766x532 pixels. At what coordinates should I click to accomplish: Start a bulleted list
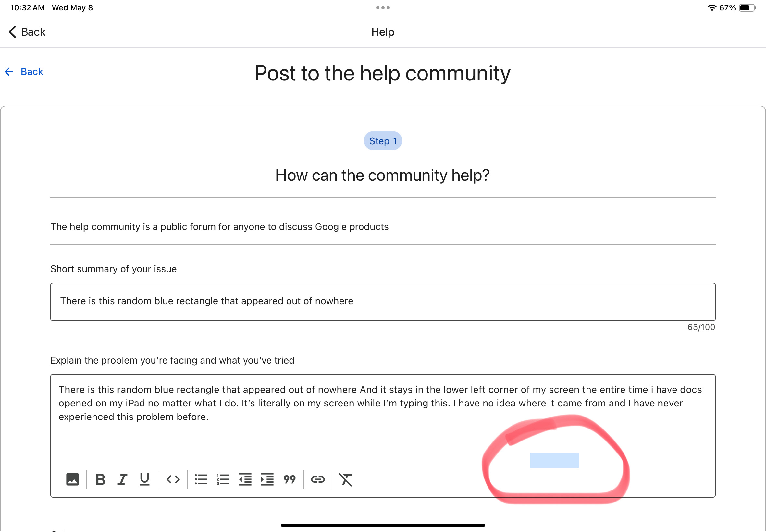pos(201,479)
